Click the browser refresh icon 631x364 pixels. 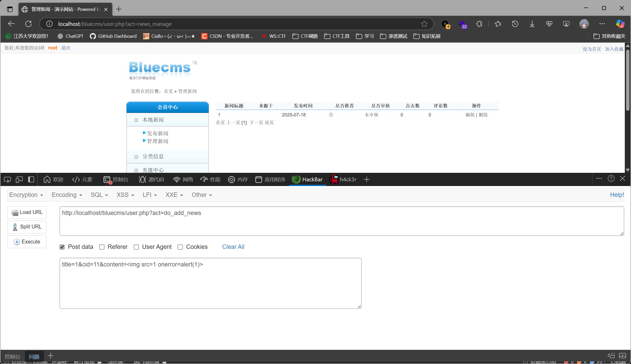(28, 24)
